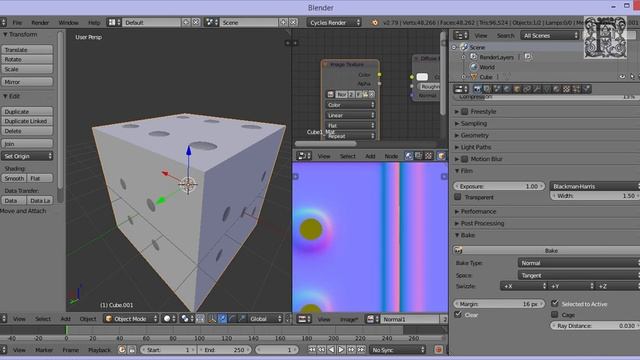Open the Help menu
Viewport: 640px width, 360px height.
click(x=94, y=22)
